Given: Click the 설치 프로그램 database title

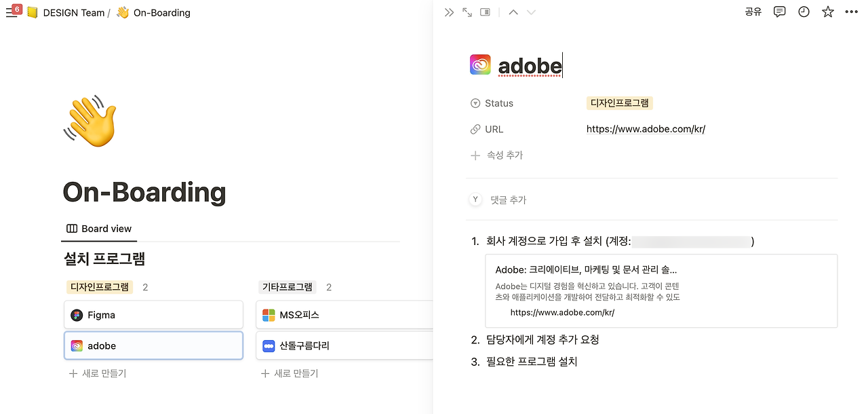Looking at the screenshot, I should tap(104, 259).
